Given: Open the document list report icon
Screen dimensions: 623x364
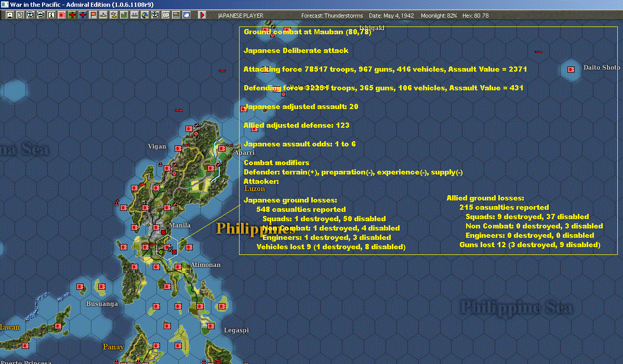Looking at the screenshot, I should pyautogui.click(x=20, y=15).
